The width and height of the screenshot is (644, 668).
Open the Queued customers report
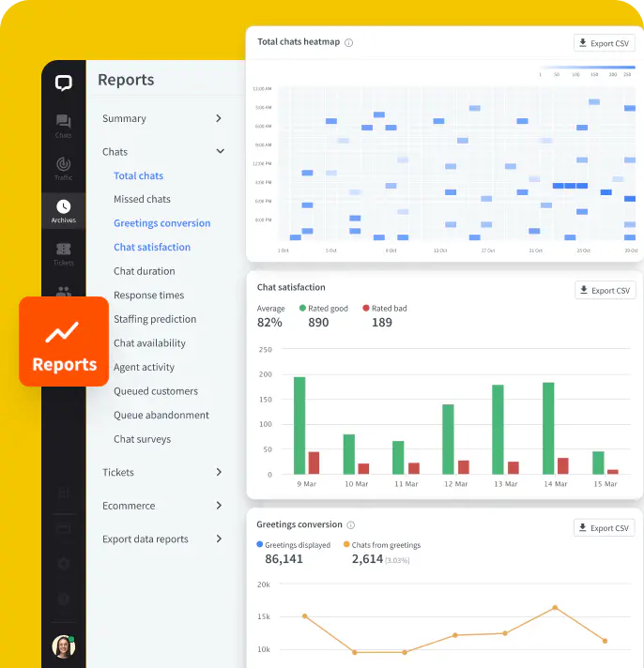point(156,391)
